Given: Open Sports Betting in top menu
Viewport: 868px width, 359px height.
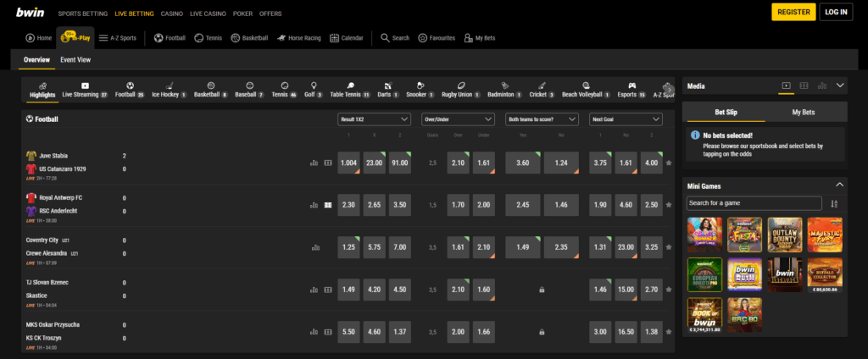Looking at the screenshot, I should pos(83,14).
